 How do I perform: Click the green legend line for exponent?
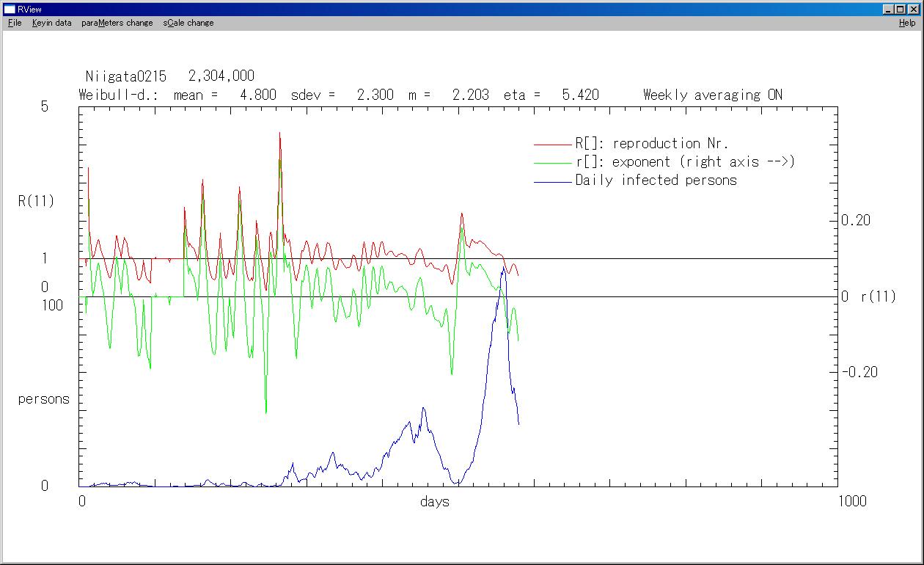point(552,163)
